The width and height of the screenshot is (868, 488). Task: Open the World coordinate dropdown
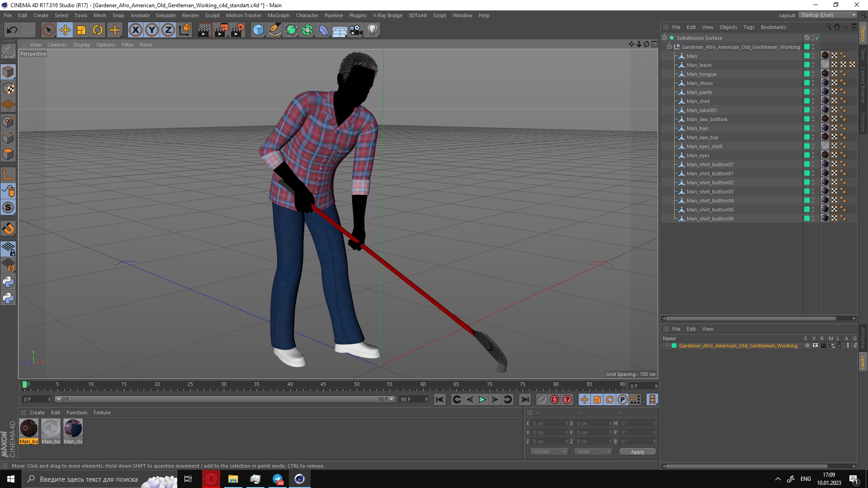click(549, 451)
